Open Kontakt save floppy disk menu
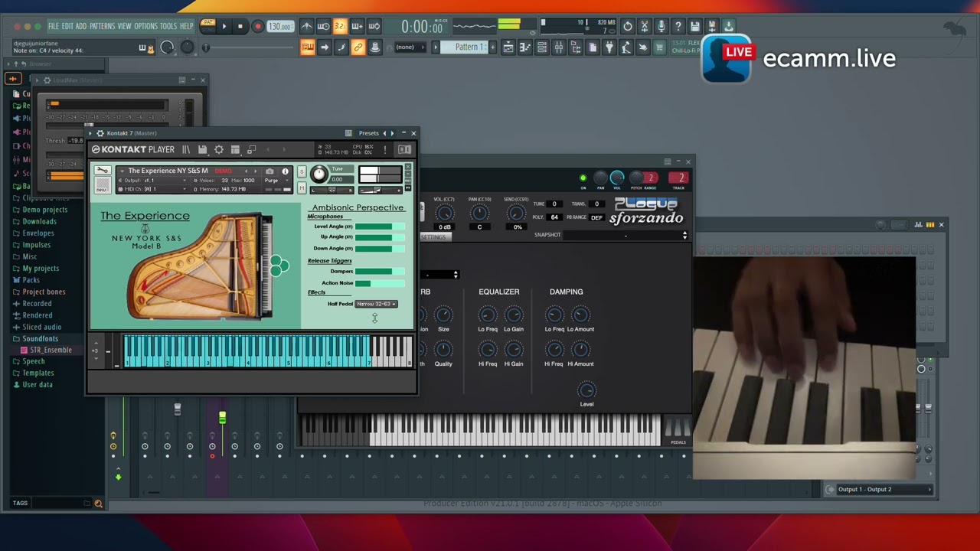The width and height of the screenshot is (980, 551). pyautogui.click(x=202, y=149)
